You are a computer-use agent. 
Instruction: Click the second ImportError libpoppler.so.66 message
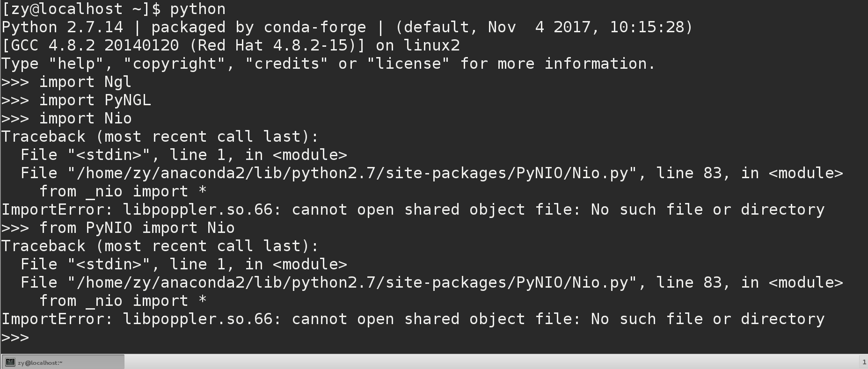pos(413,319)
